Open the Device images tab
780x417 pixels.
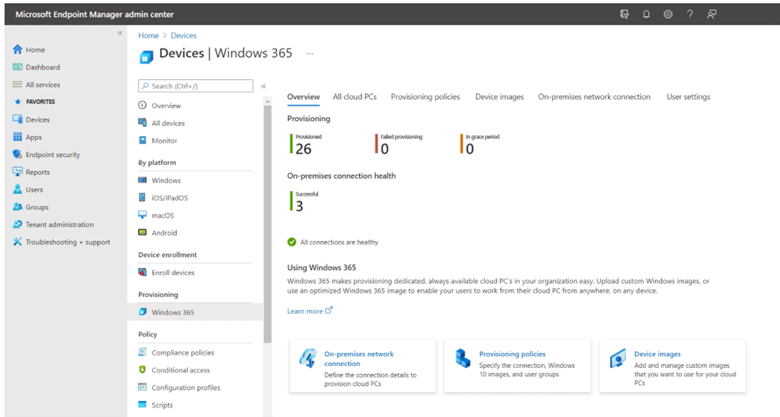pyautogui.click(x=499, y=97)
